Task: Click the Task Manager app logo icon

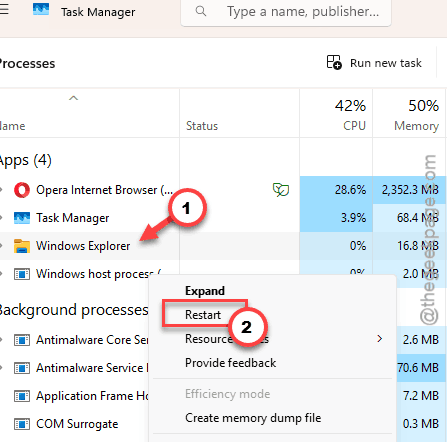Action: pyautogui.click(x=41, y=10)
